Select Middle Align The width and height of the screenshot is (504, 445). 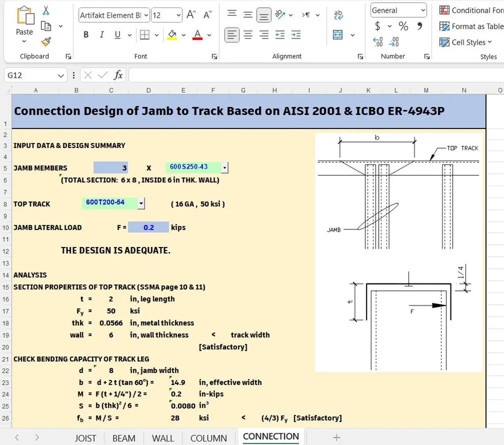248,15
